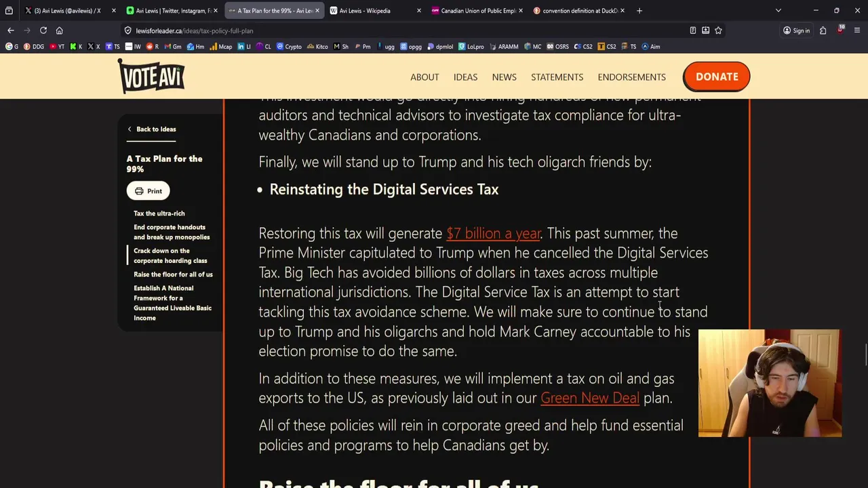868x488 pixels.
Task: Jump to Tax the ultra-rich section
Action: click(159, 213)
